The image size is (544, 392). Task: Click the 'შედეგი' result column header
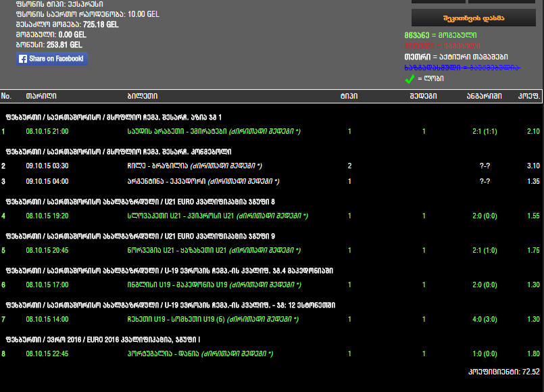(423, 96)
